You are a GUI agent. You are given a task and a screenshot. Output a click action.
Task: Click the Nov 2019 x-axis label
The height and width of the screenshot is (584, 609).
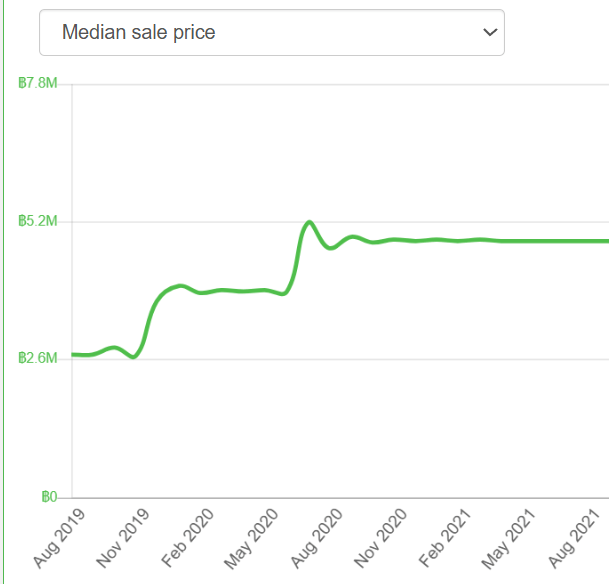pos(124,538)
